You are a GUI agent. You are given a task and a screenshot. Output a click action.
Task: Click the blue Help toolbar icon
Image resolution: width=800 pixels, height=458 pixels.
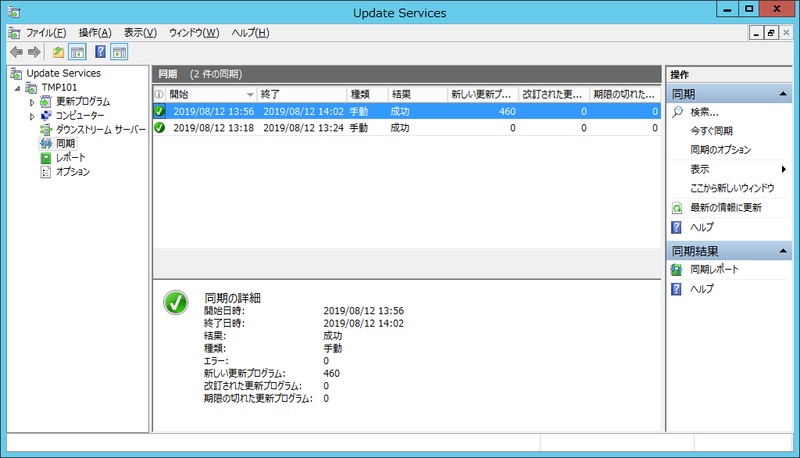100,52
